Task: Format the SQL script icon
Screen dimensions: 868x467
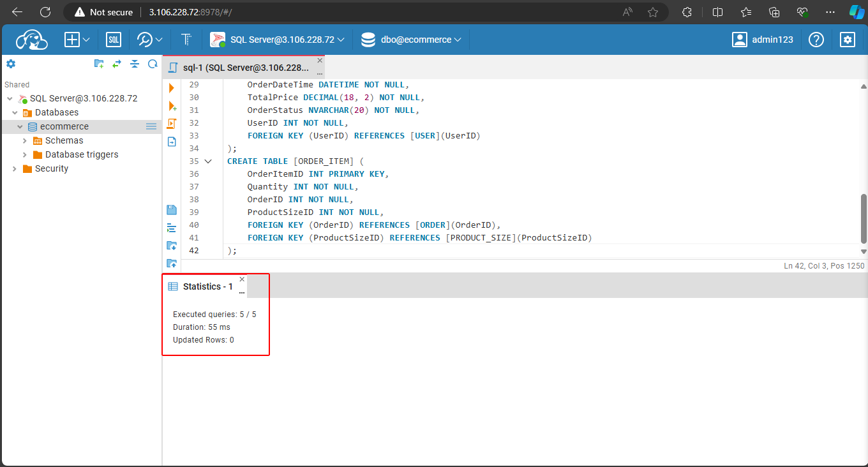Action: click(172, 228)
